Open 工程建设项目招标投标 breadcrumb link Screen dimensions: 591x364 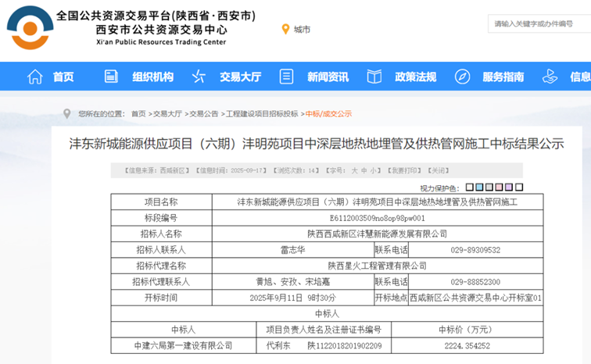[262, 113]
